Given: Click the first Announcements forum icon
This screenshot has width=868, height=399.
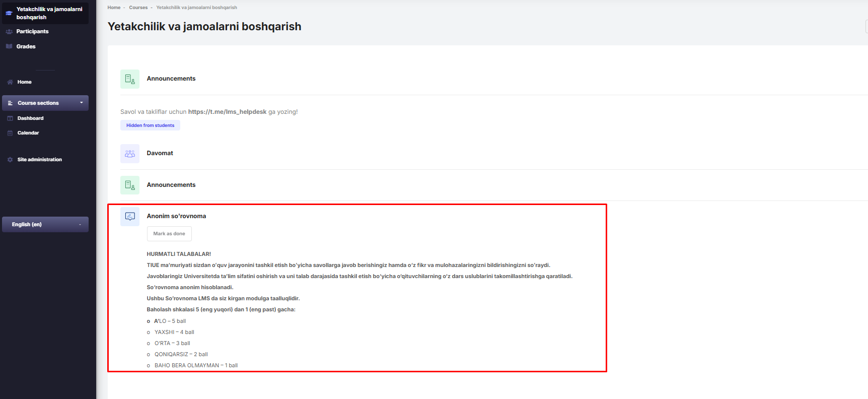Looking at the screenshot, I should pyautogui.click(x=130, y=79).
